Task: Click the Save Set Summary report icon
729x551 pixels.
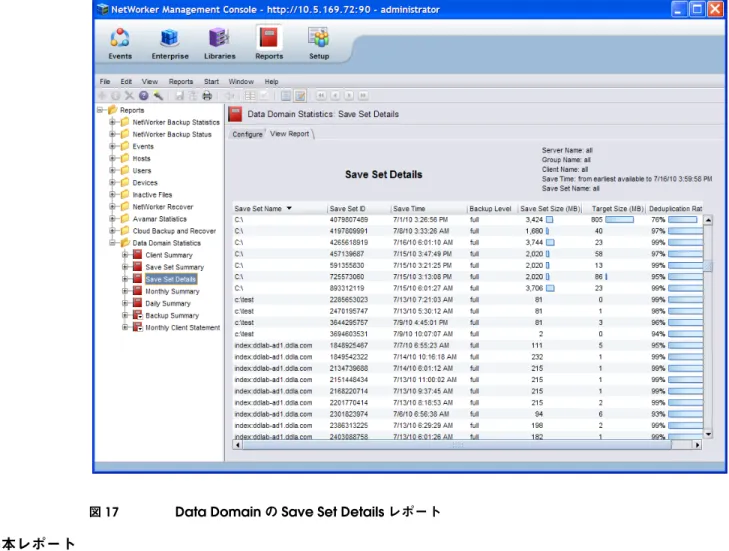Action: 137,267
